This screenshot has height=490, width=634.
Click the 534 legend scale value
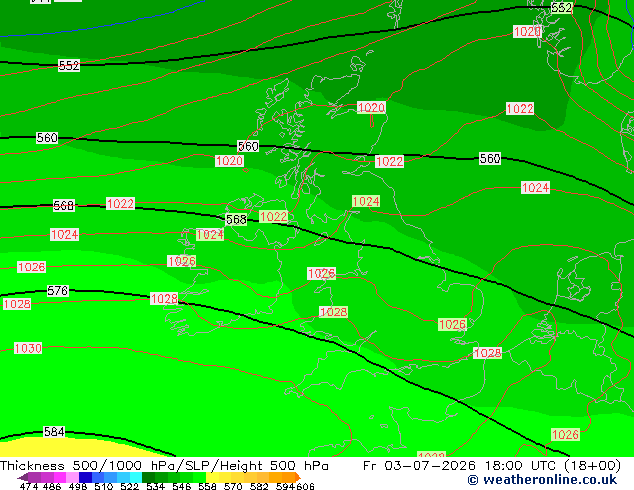coord(156,486)
